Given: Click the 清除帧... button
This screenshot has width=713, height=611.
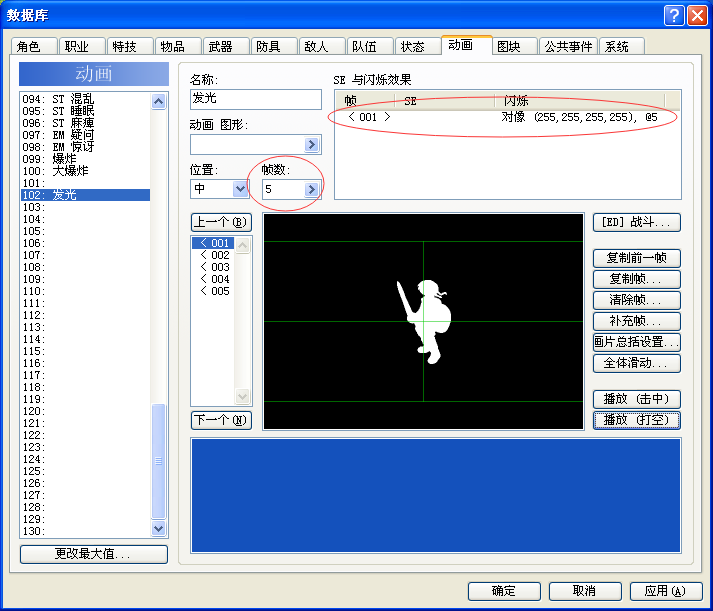Looking at the screenshot, I should coord(637,300).
